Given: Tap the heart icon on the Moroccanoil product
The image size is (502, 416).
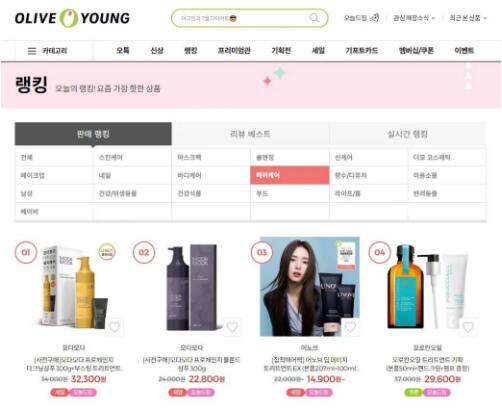Looking at the screenshot, I should [468, 327].
